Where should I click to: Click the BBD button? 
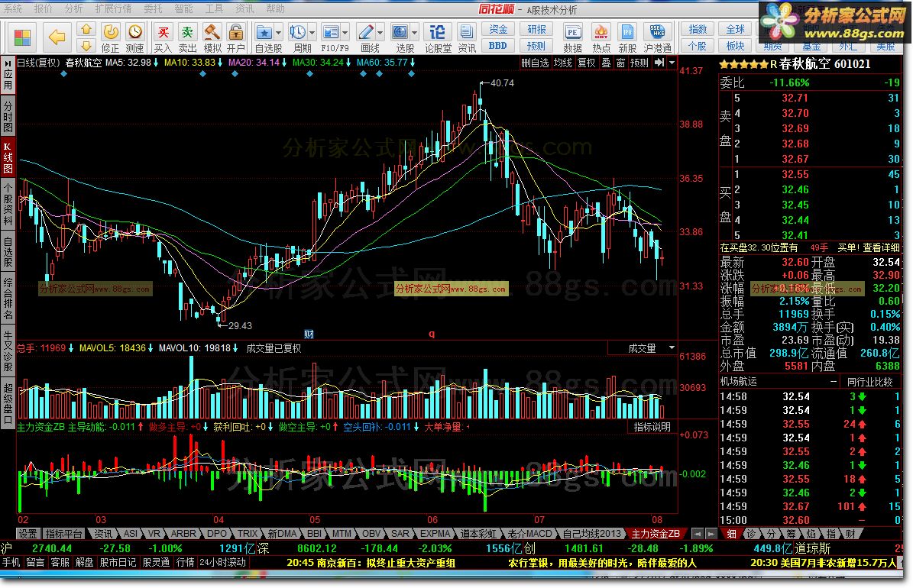[x=498, y=45]
